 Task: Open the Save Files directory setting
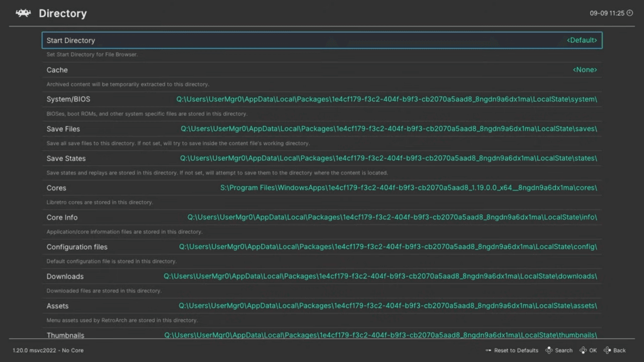[64, 129]
